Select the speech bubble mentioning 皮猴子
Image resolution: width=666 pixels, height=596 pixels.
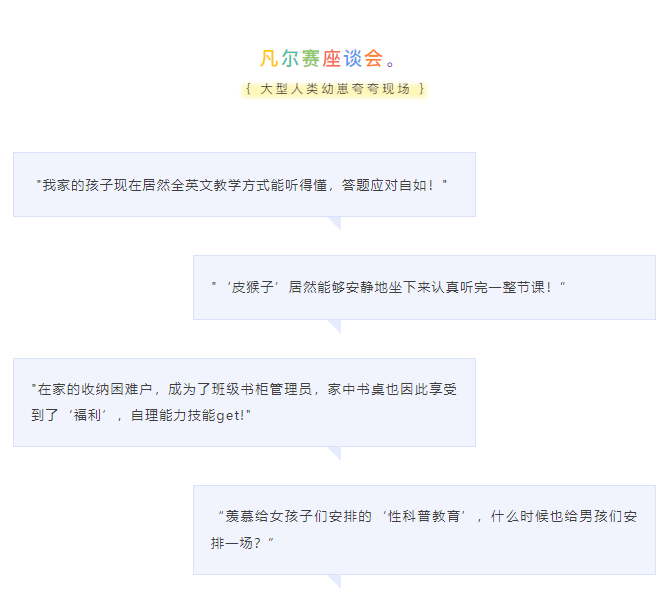pos(424,287)
